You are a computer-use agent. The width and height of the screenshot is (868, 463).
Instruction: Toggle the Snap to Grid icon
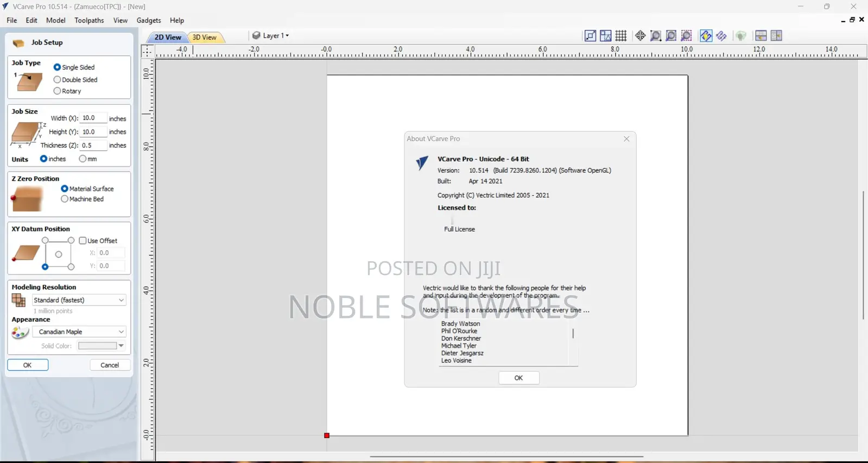click(x=621, y=36)
